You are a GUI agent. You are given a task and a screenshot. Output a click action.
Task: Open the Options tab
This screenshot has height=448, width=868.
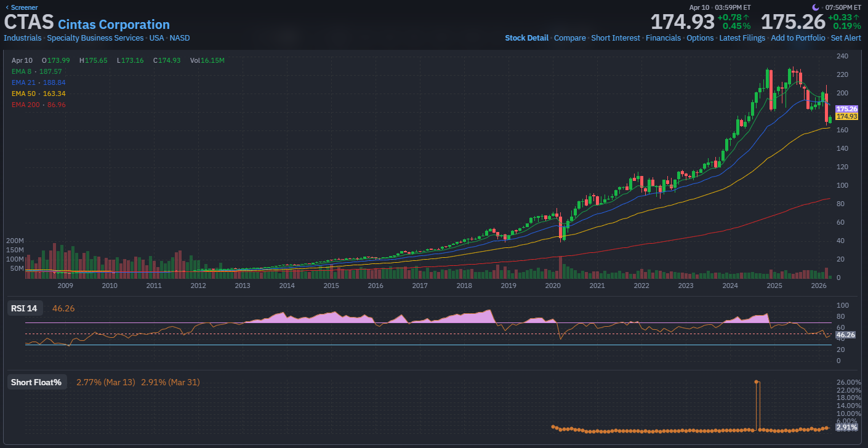pos(700,38)
